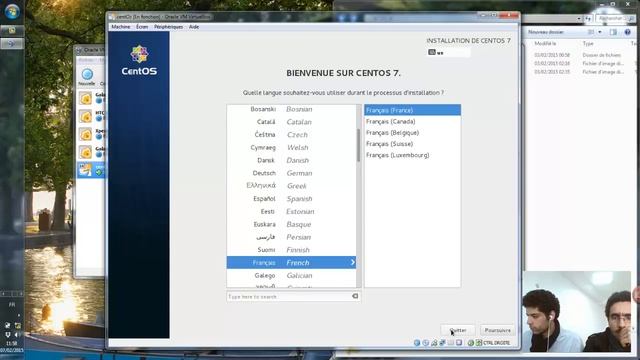Click the Quitter button
Screen dimensions: 640x360
[458, 330]
